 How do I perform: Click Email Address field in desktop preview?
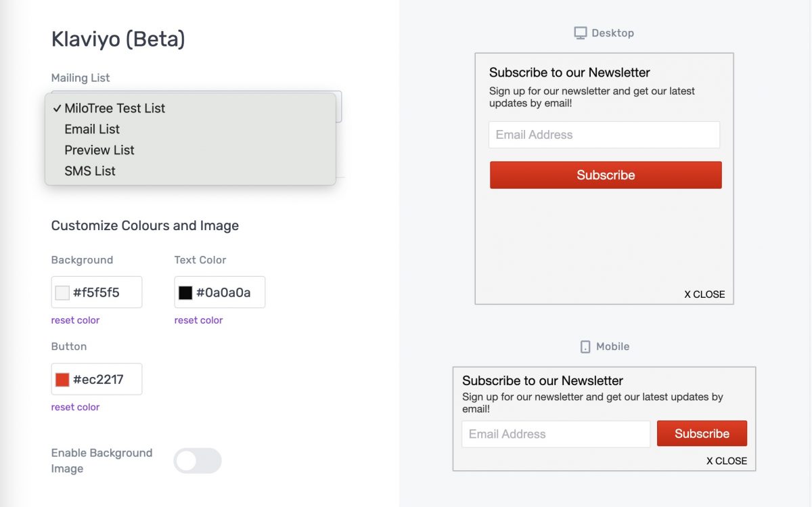pyautogui.click(x=604, y=135)
